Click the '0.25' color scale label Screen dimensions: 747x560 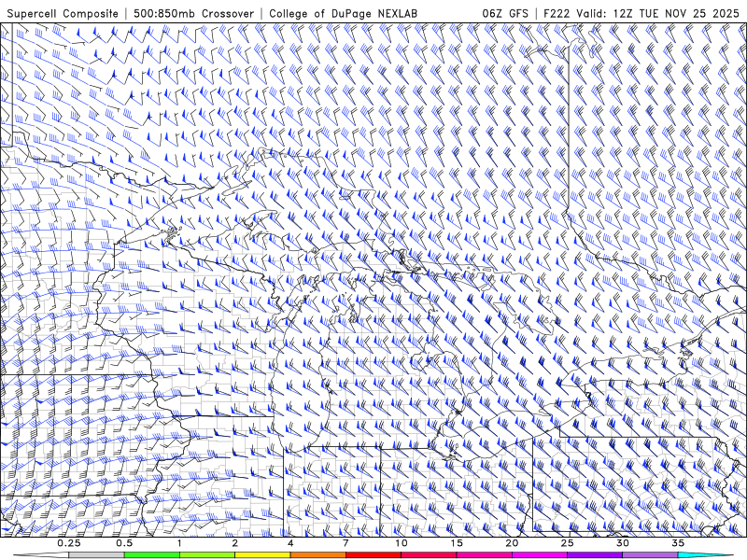(x=69, y=543)
